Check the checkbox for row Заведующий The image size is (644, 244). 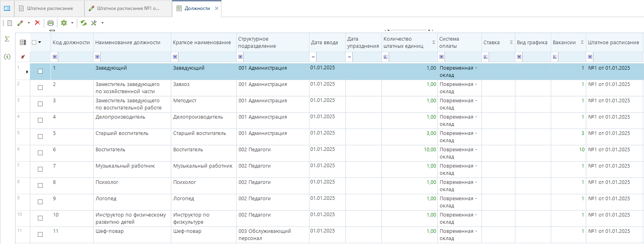pyautogui.click(x=40, y=71)
